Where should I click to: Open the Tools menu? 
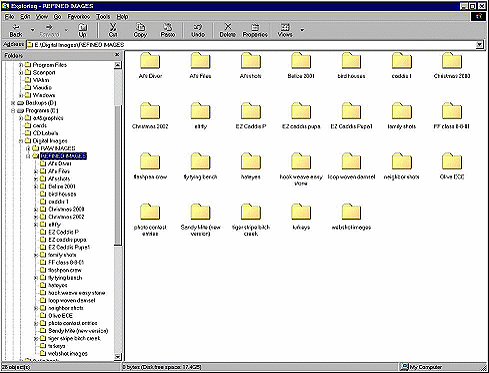pos(103,16)
